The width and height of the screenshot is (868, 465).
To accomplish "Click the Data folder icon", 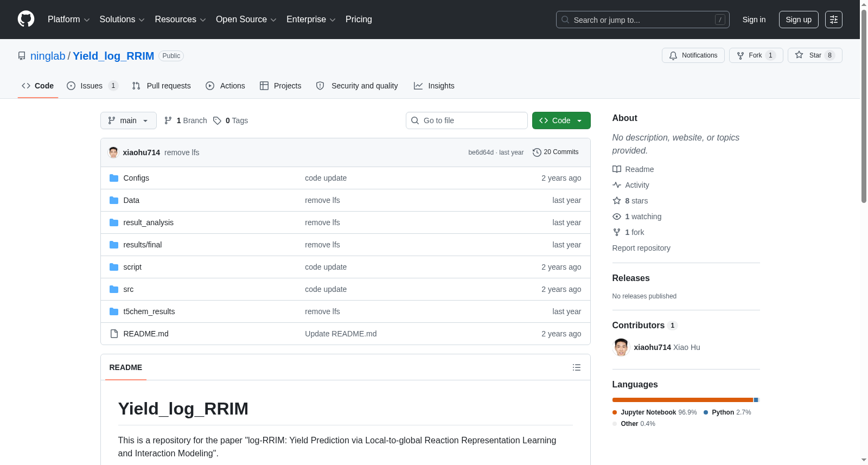I will [114, 200].
